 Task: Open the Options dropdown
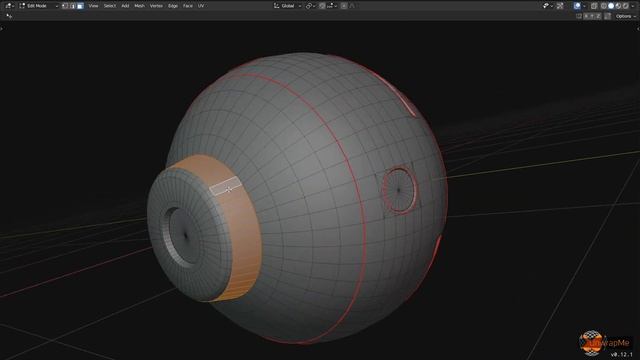tap(626, 16)
